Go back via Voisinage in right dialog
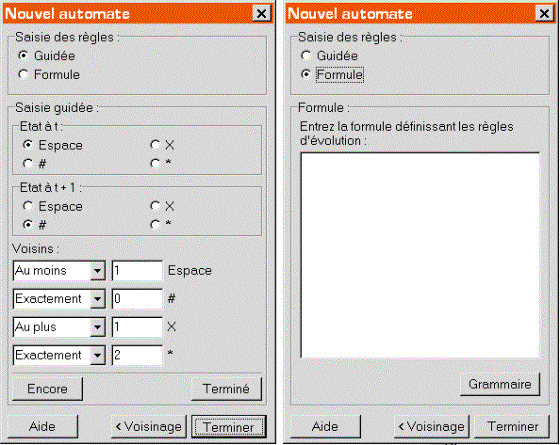 [431, 426]
